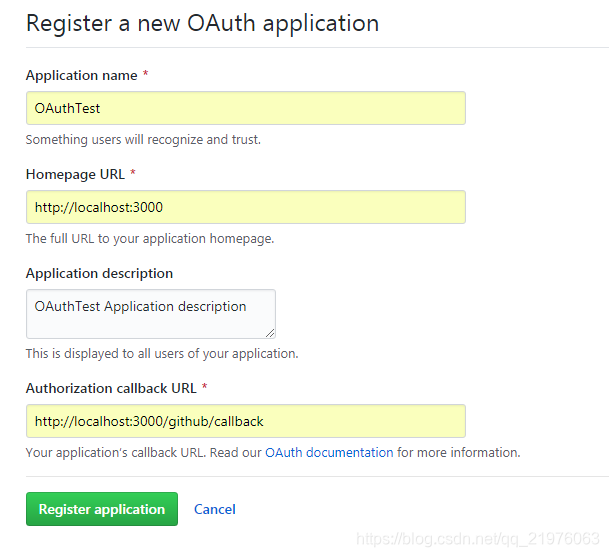Click 'This is displayed to all users' hint
The width and height of the screenshot is (609, 557).
coord(161,353)
